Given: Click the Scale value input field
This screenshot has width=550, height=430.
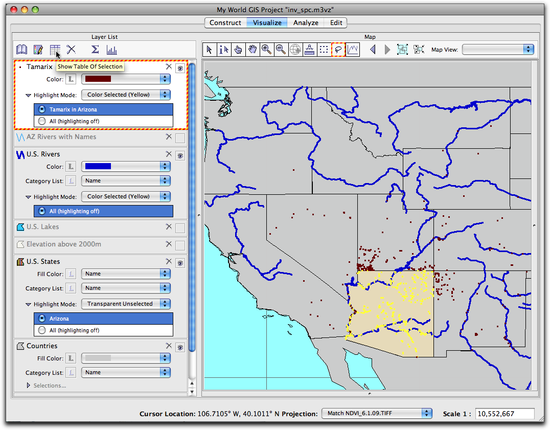Looking at the screenshot, I should click(505, 414).
